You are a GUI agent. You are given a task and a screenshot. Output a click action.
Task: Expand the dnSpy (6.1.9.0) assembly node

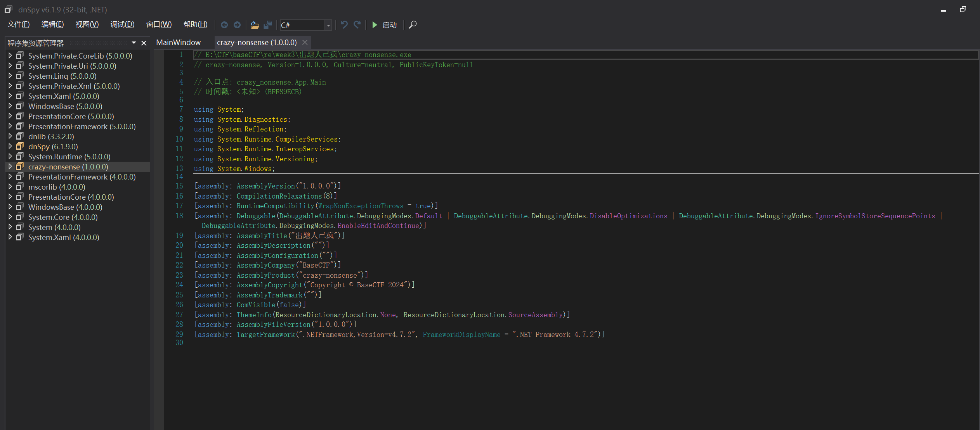[10, 147]
